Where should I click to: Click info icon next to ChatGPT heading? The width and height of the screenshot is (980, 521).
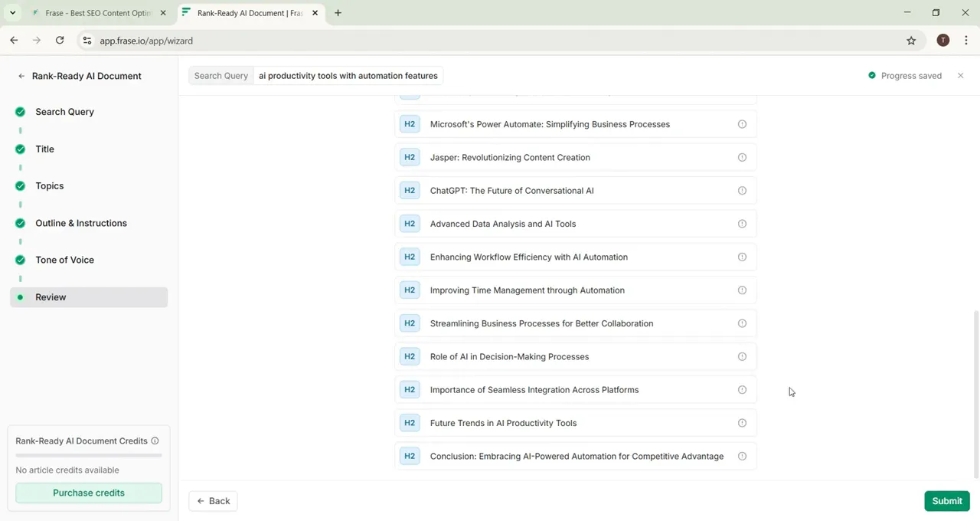pyautogui.click(x=742, y=191)
